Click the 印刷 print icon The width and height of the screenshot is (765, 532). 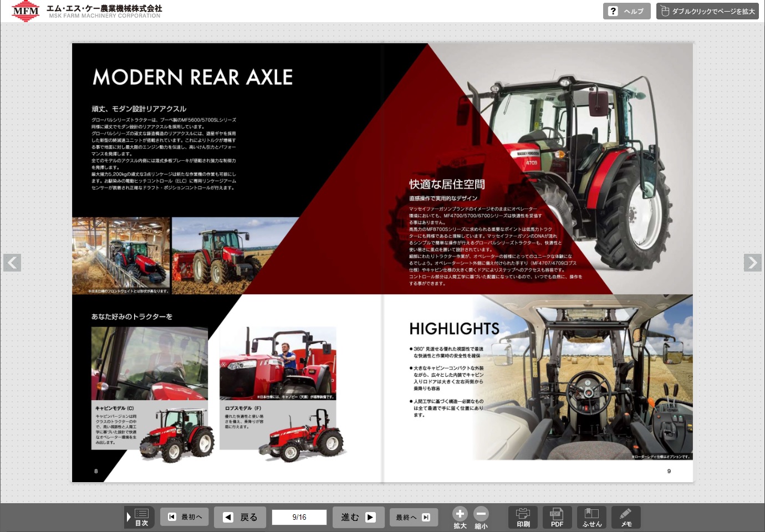523,517
